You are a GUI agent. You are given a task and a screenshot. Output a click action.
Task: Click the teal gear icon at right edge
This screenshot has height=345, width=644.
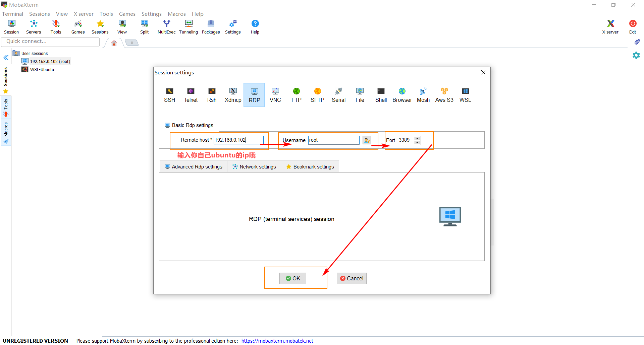pos(636,55)
